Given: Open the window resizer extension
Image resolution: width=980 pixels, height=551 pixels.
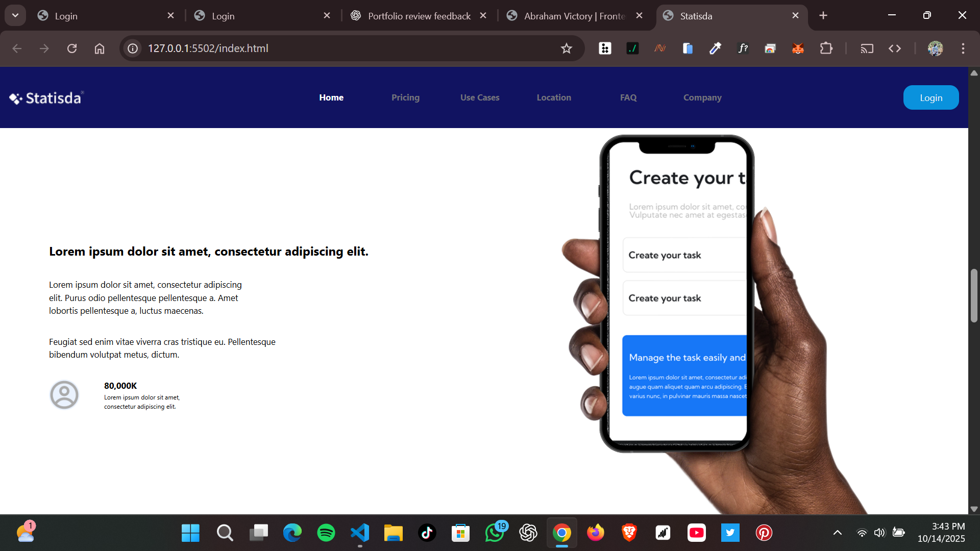Looking at the screenshot, I should 770,48.
